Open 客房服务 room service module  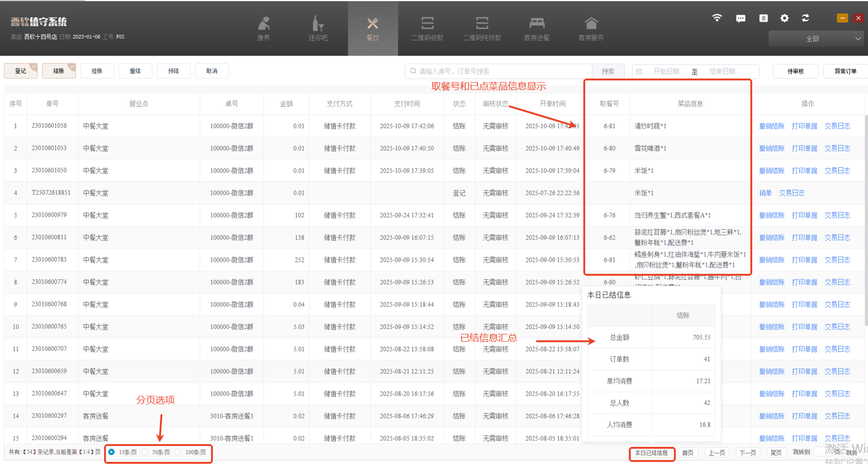591,28
